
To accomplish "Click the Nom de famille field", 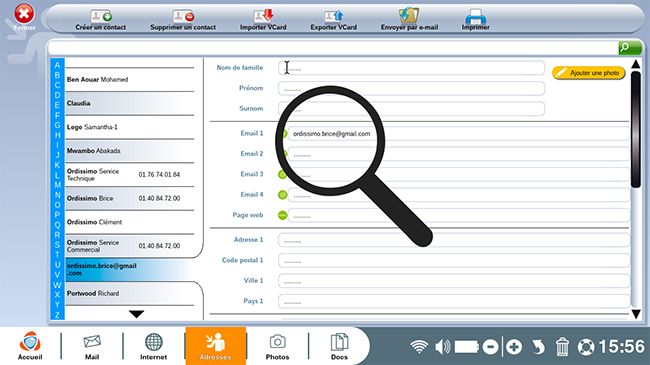I will pyautogui.click(x=411, y=68).
